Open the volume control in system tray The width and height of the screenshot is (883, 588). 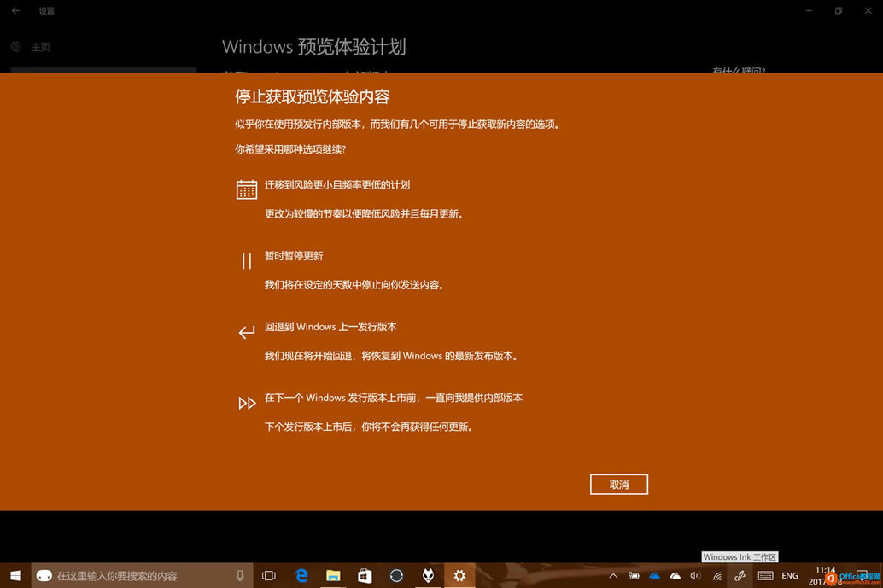(695, 576)
